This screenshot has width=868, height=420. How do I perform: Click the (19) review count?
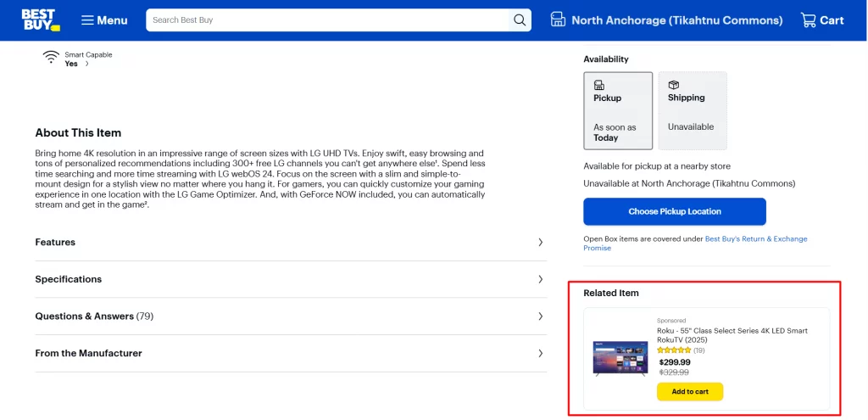pyautogui.click(x=699, y=350)
